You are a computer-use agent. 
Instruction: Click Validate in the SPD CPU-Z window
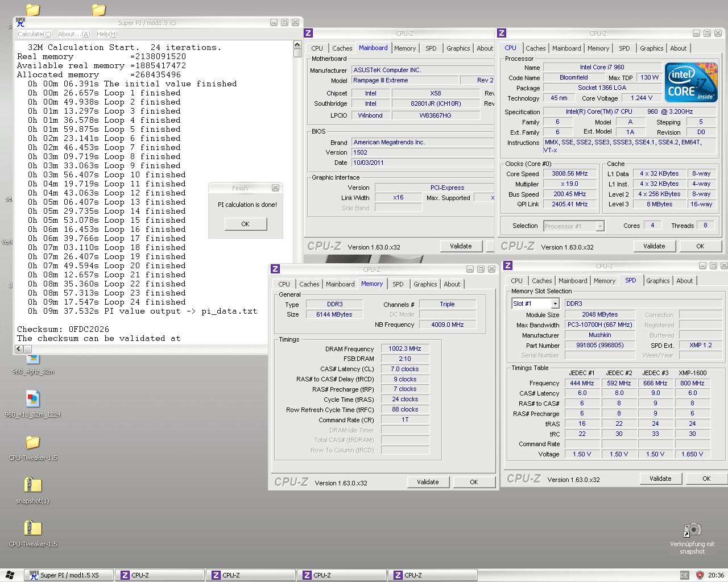[661, 479]
